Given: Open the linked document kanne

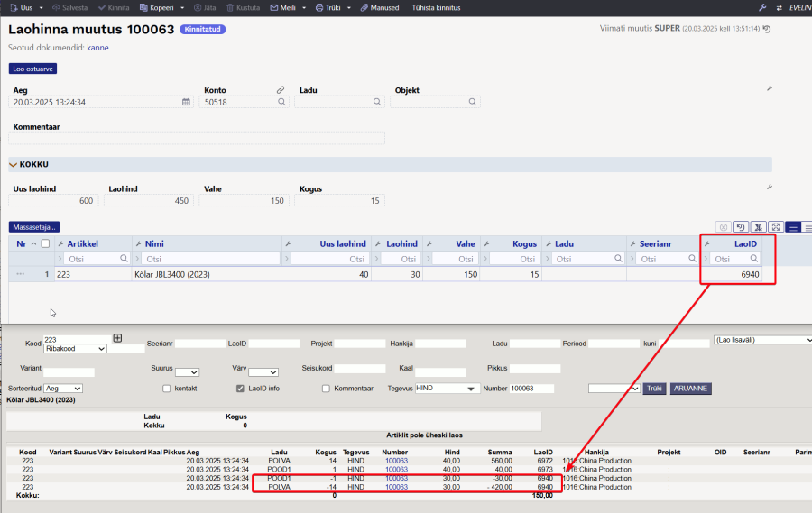Looking at the screenshot, I should 97,48.
